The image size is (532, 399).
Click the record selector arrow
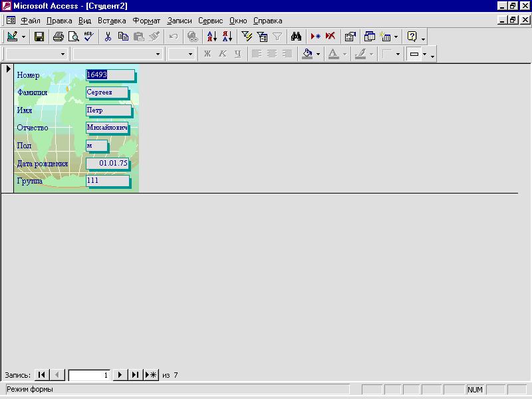[8, 69]
